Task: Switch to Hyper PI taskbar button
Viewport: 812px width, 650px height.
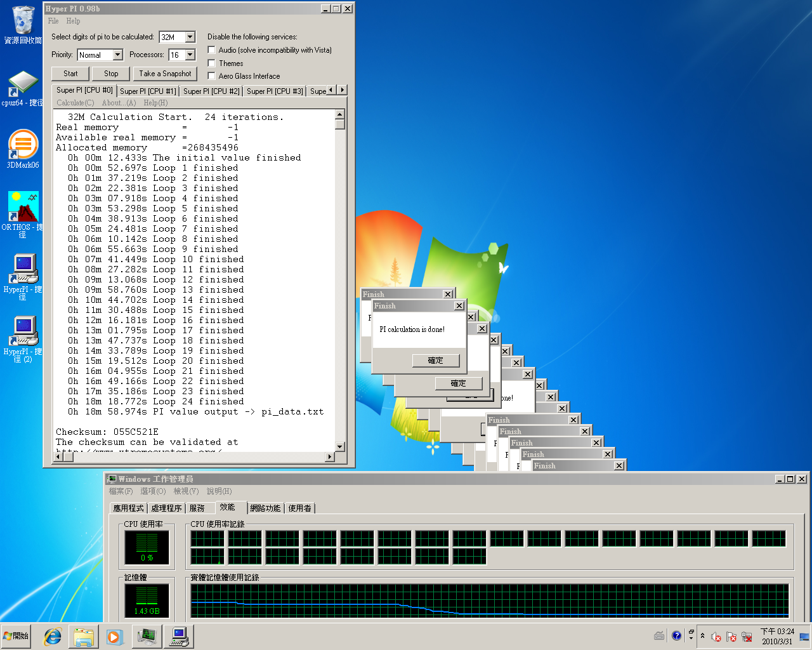Action: coord(178,637)
